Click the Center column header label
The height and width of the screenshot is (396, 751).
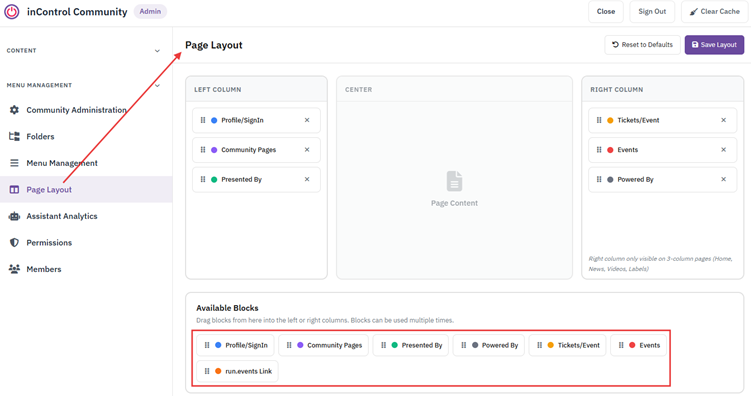(358, 90)
